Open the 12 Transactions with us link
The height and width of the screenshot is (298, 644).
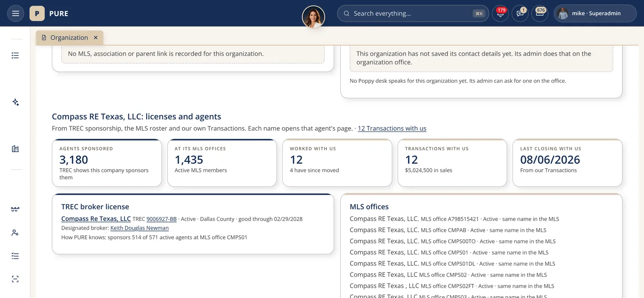392,128
